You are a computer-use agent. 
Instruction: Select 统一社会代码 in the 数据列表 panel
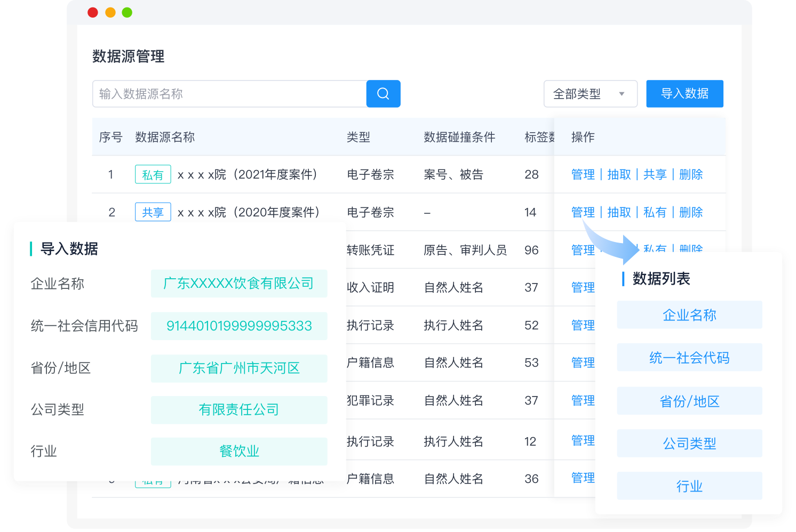(x=689, y=358)
